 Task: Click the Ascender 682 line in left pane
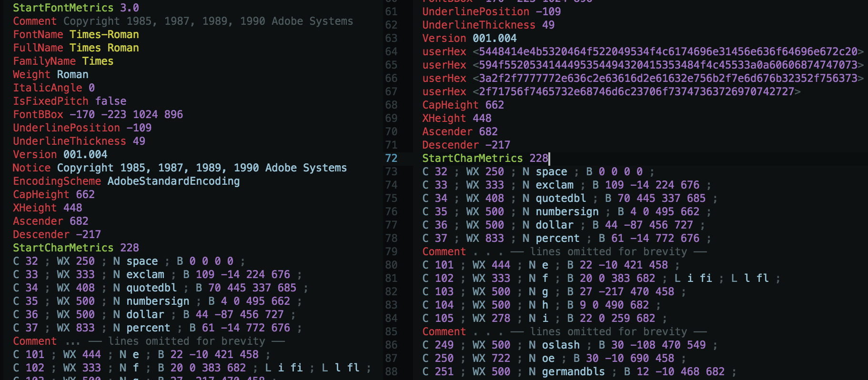[x=50, y=221]
